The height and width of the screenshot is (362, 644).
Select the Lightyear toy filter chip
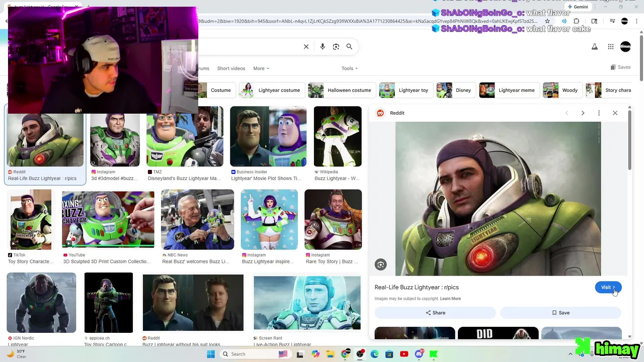pos(406,90)
